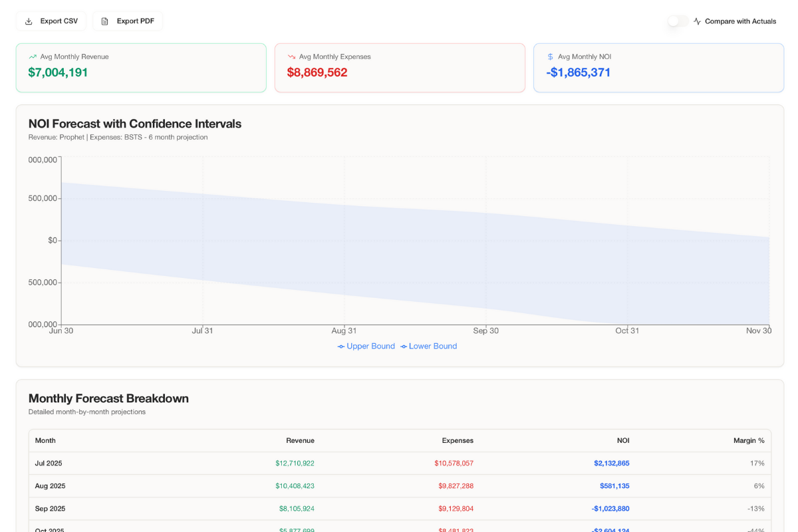Select the Jul 2025 table row
Screen dimensions: 798x532
click(x=399, y=463)
